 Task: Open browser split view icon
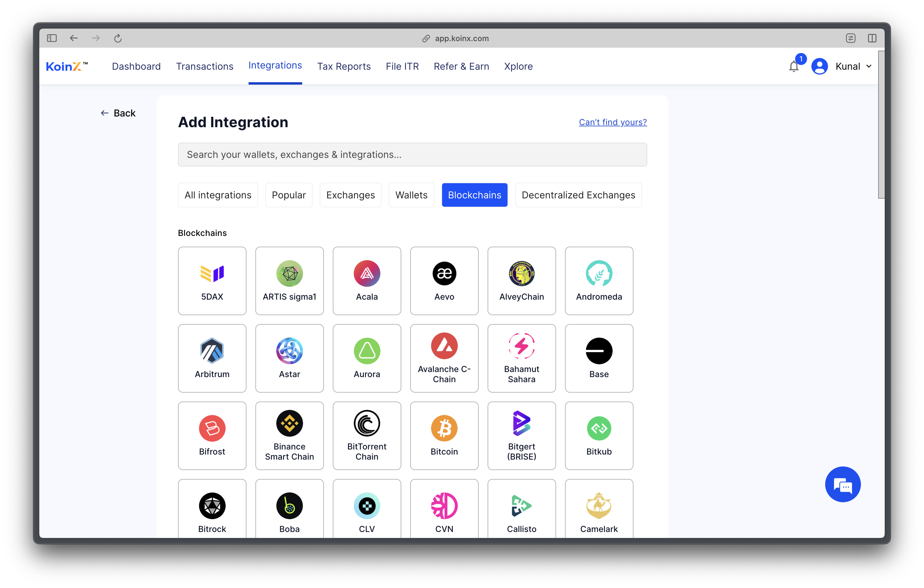(x=872, y=38)
